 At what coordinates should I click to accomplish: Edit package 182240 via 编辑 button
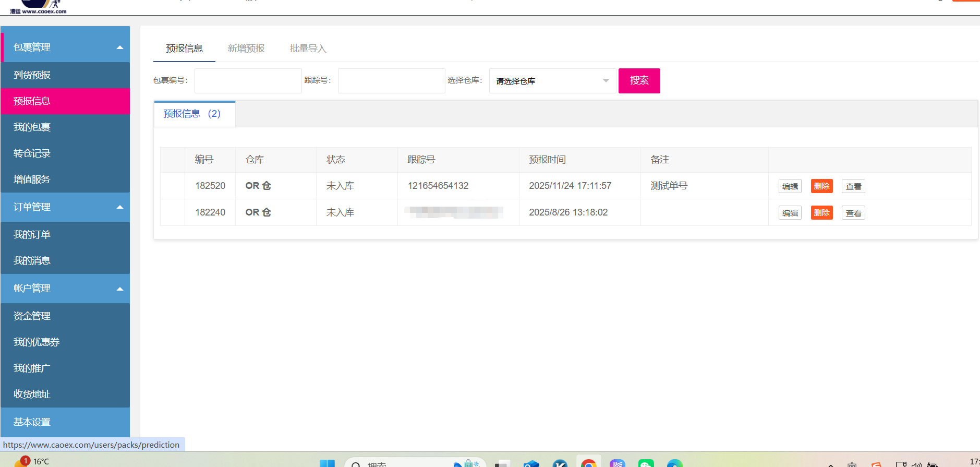point(790,213)
